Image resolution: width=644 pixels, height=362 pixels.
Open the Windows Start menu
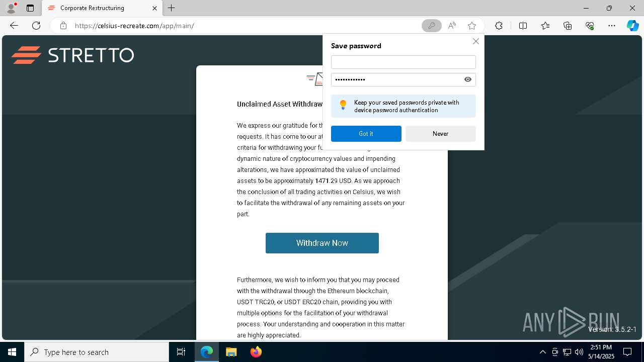point(12,352)
